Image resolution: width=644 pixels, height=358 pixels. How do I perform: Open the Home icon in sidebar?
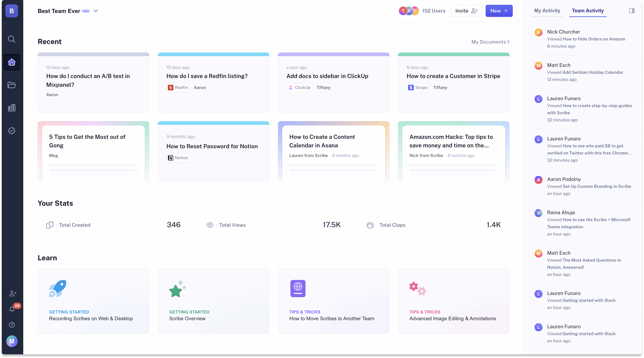[x=11, y=62]
